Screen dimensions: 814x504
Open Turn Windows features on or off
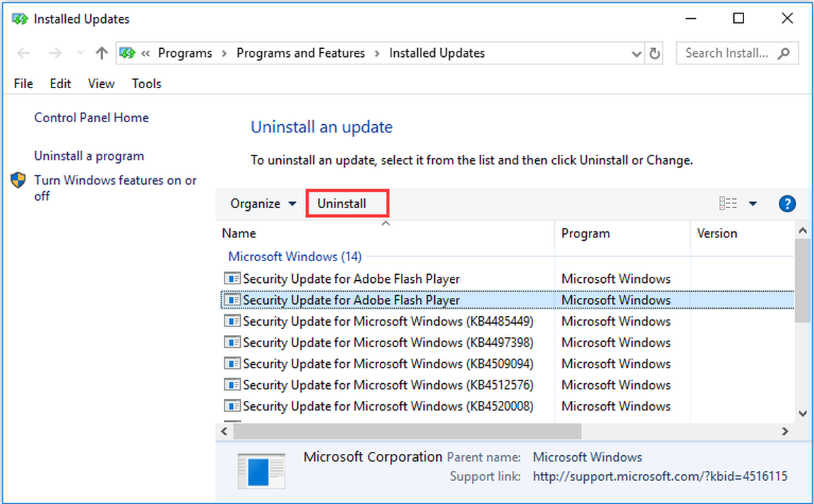point(115,188)
